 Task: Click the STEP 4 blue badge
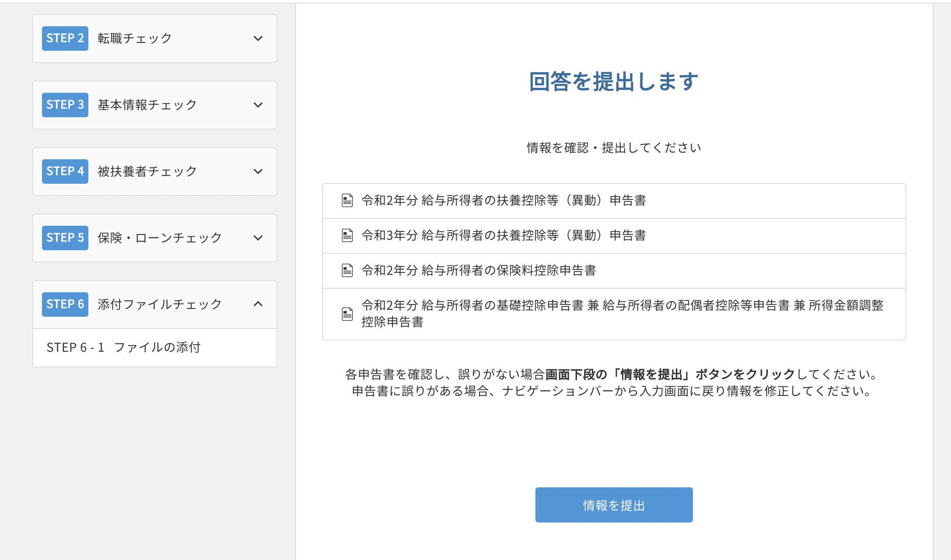tap(65, 171)
